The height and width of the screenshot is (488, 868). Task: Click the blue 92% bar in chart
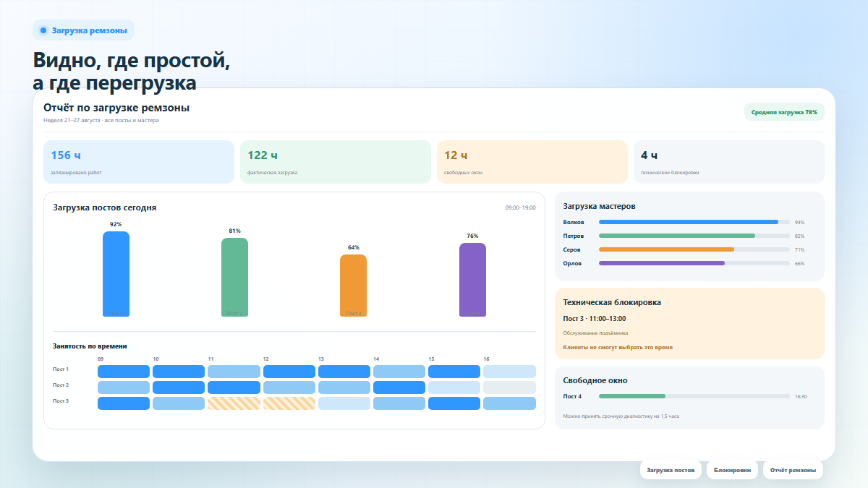(x=116, y=274)
